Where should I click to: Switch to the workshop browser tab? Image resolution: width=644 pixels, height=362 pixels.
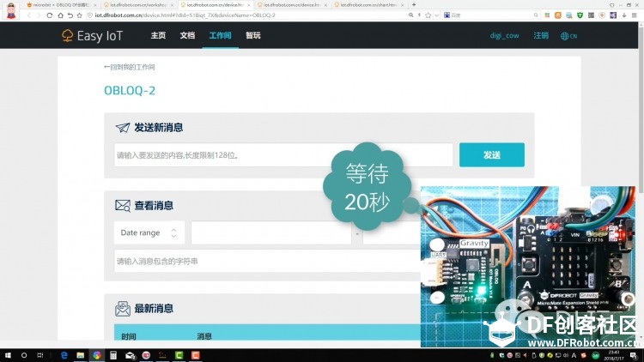138,5
